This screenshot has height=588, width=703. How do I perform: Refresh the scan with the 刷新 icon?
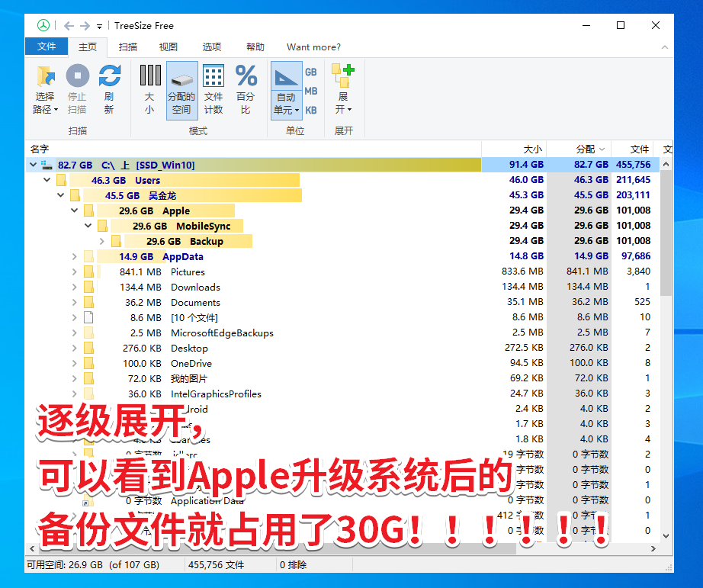click(x=109, y=76)
